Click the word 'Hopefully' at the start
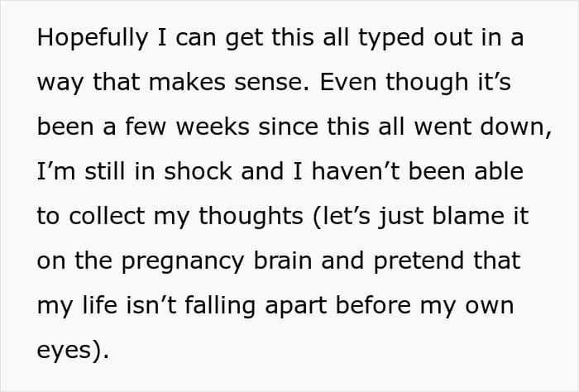Image resolution: width=579 pixels, height=392 pixels. tap(93, 38)
